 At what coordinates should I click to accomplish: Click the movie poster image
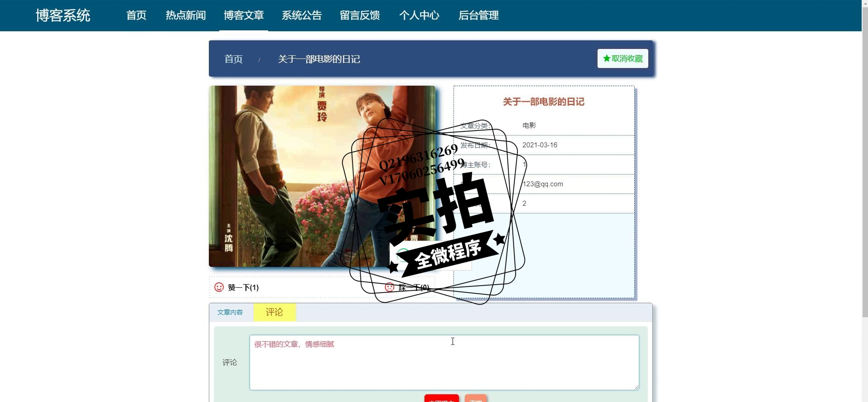click(322, 176)
